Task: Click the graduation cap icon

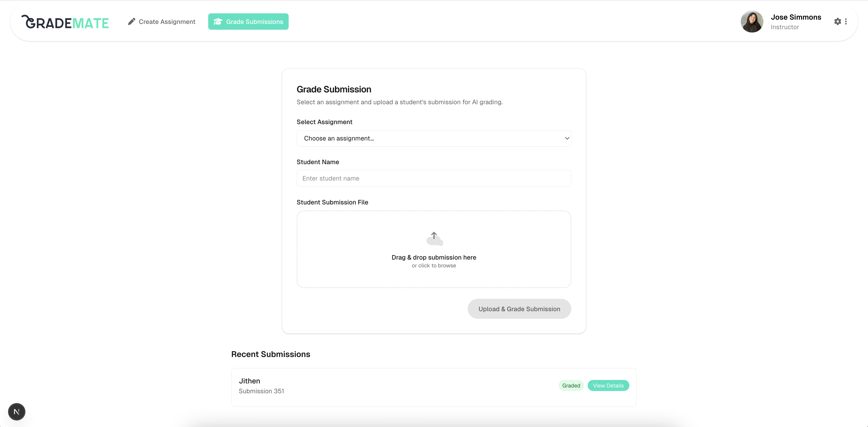Action: click(218, 22)
